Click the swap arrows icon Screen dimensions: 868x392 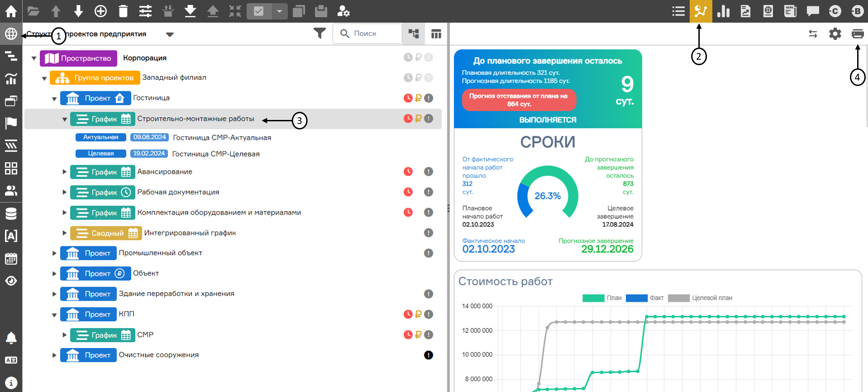(x=813, y=33)
